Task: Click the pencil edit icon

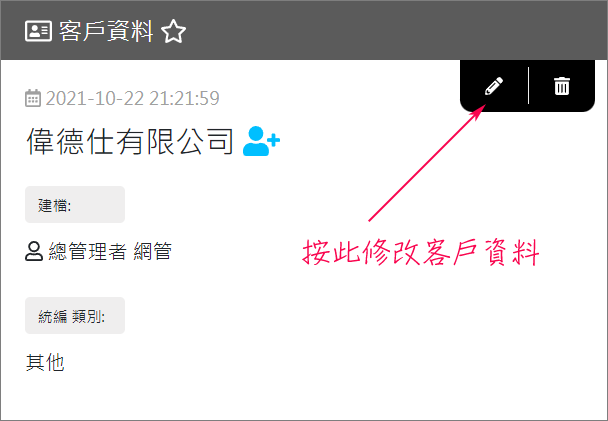Action: [494, 86]
